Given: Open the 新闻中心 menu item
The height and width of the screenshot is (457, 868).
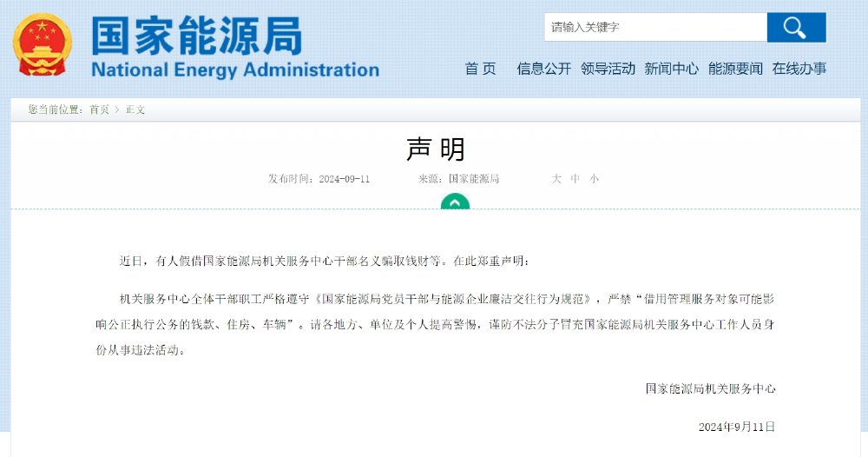Looking at the screenshot, I should [672, 69].
